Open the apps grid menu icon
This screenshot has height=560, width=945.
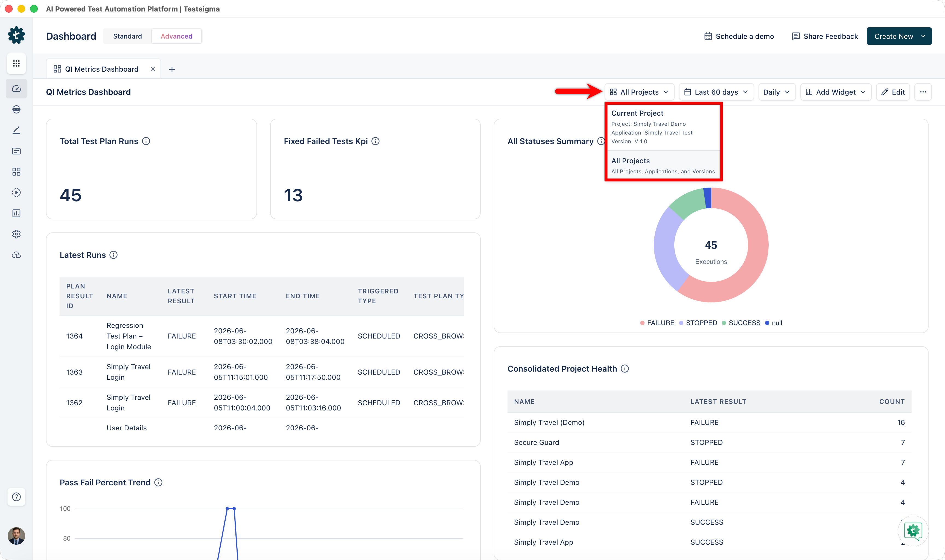[x=16, y=63]
